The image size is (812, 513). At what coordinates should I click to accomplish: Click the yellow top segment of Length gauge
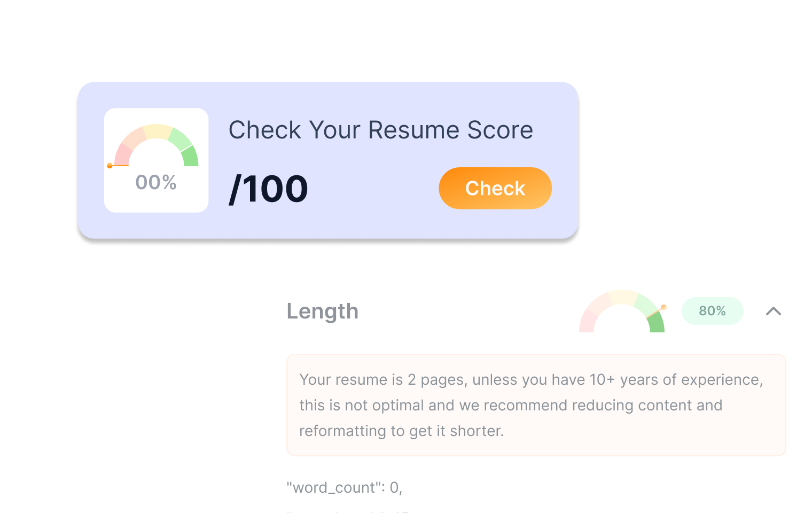[622, 297]
